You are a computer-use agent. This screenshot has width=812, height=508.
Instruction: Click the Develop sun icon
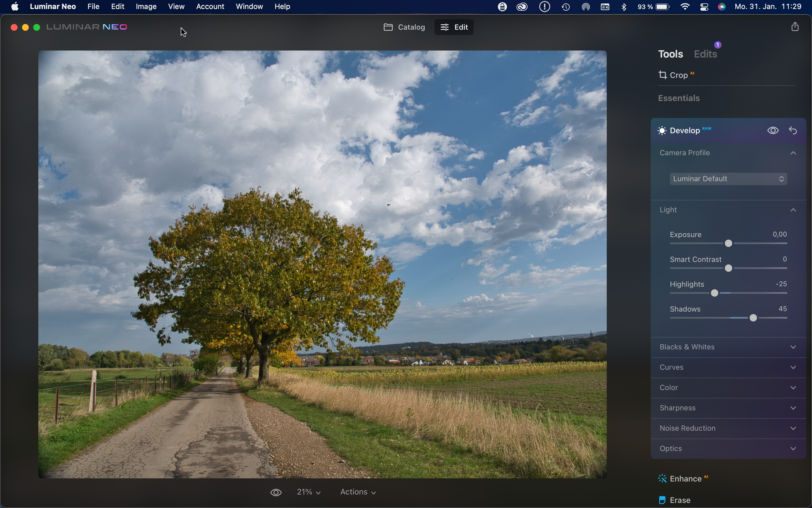(662, 131)
